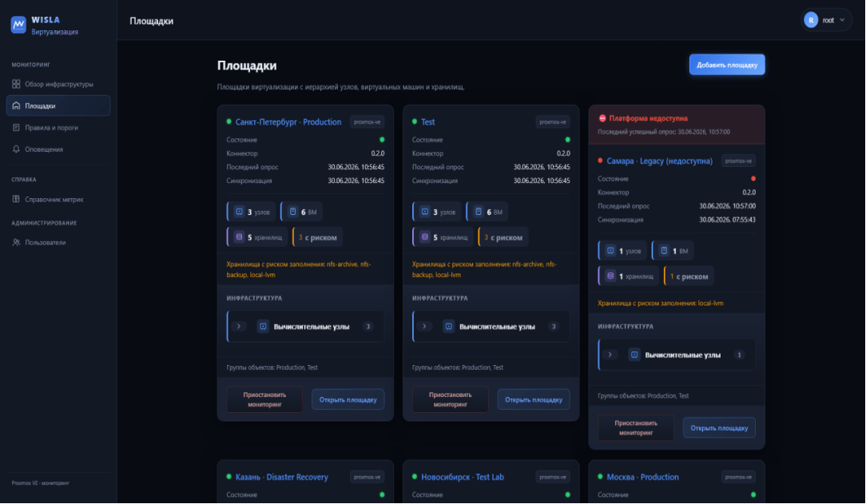This screenshot has height=504, width=866.
Task: Click the node count 3 badge on Санкт-Петербург card
Action: click(x=367, y=326)
